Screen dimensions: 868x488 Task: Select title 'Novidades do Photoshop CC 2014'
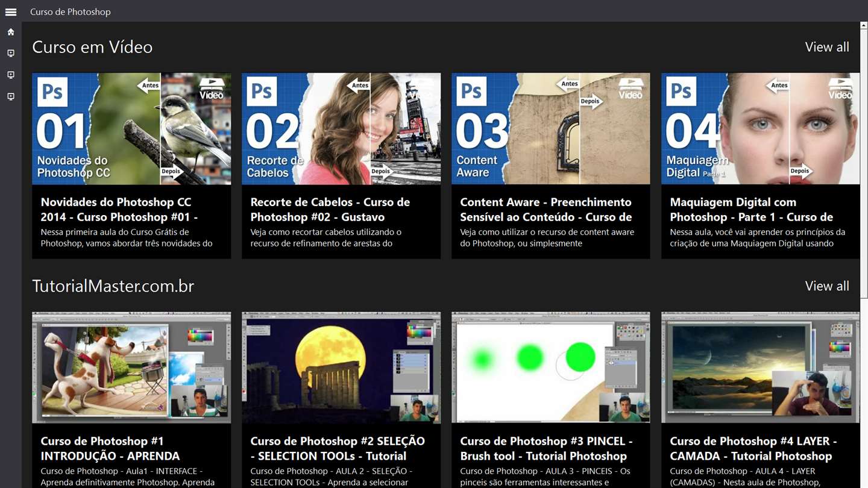pos(119,210)
